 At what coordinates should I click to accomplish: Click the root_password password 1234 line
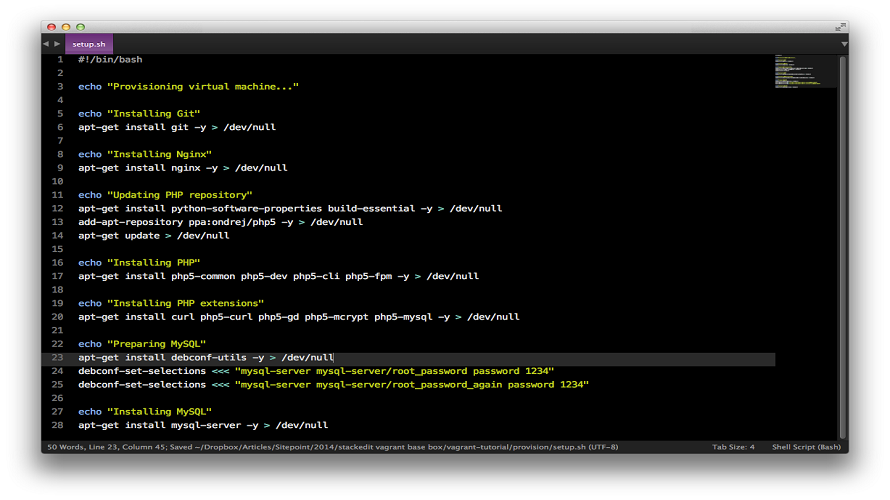point(316,371)
